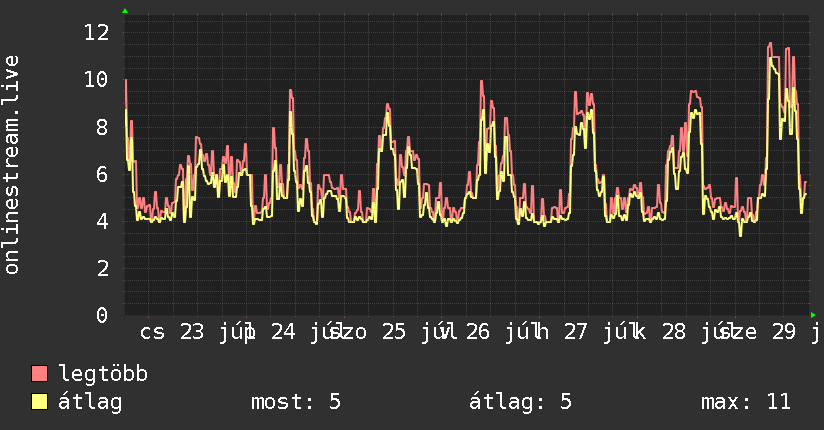Click the y-axis label 12
This screenshot has width=824, height=430.
point(97,33)
